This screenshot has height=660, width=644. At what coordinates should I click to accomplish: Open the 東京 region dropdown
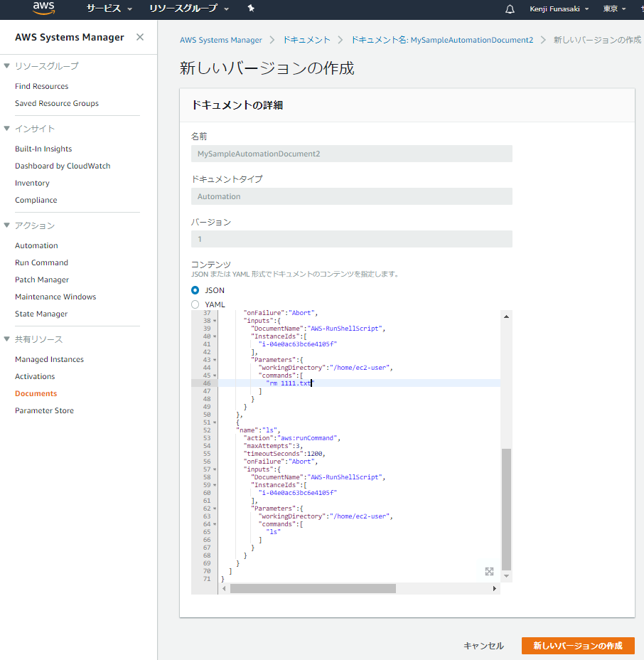pyautogui.click(x=615, y=9)
